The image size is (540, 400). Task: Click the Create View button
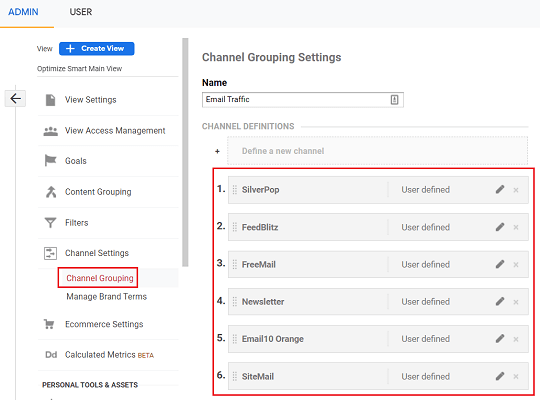point(97,49)
